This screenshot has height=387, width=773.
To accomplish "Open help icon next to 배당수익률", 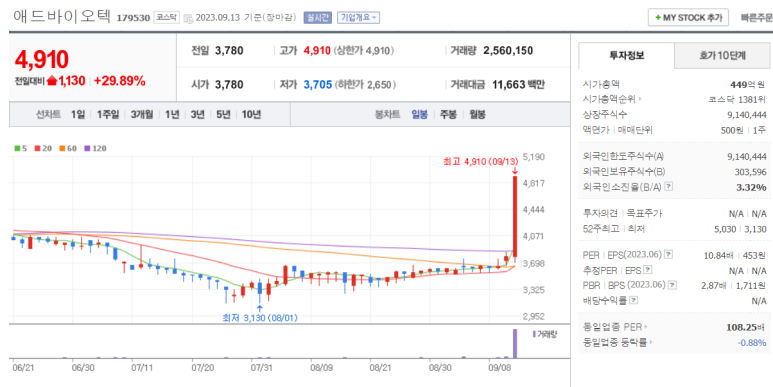I will pyautogui.click(x=634, y=300).
